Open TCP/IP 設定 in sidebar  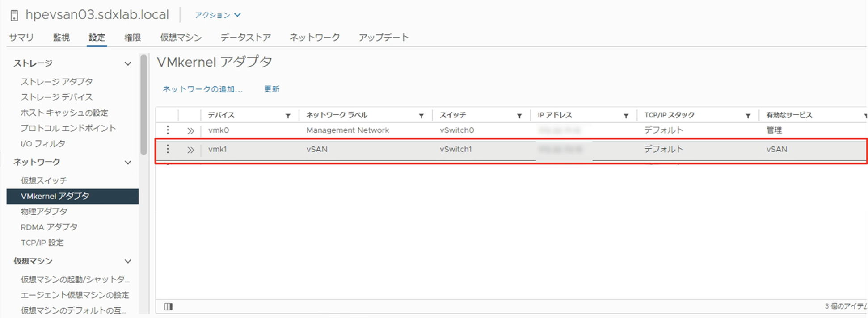point(42,243)
